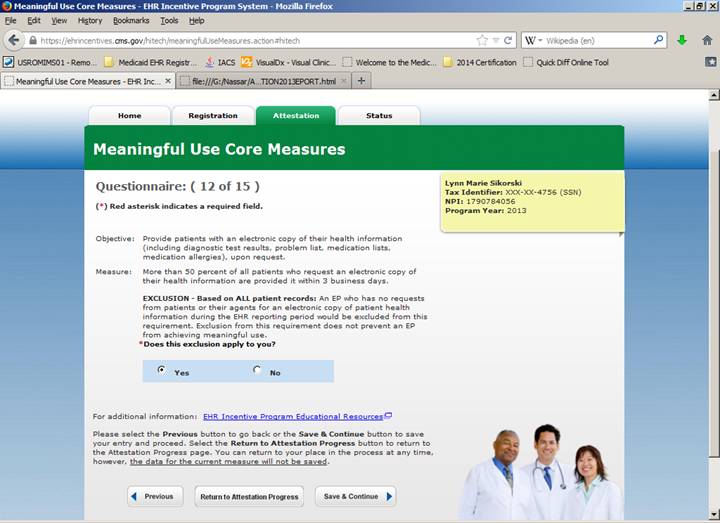This screenshot has height=523, width=720.
Task: Go to the Firefox home page icon
Action: [x=707, y=41]
